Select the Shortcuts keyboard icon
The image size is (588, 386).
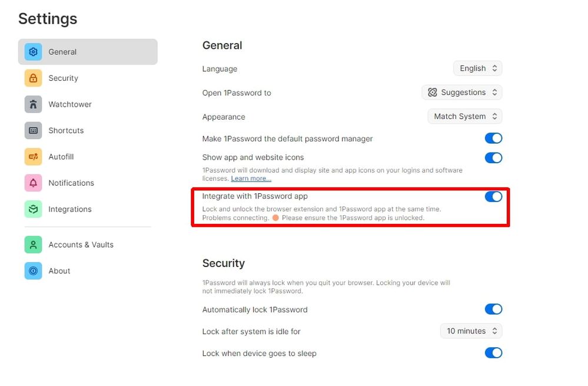(33, 131)
